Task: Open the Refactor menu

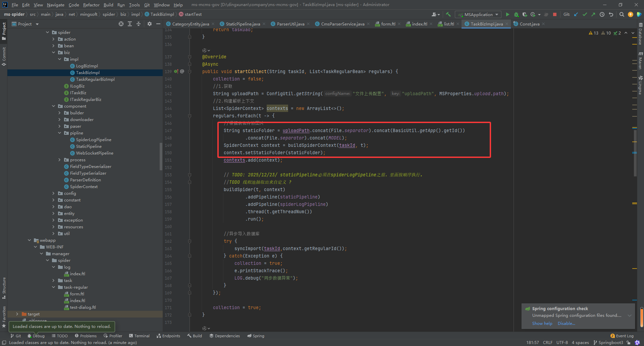Action: click(91, 5)
